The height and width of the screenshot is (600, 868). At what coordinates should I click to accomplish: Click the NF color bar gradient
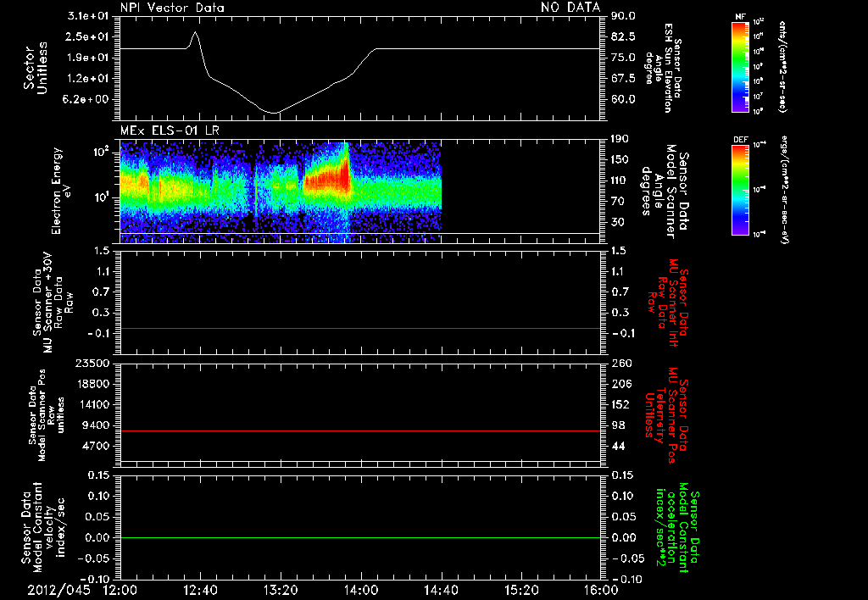(740, 67)
